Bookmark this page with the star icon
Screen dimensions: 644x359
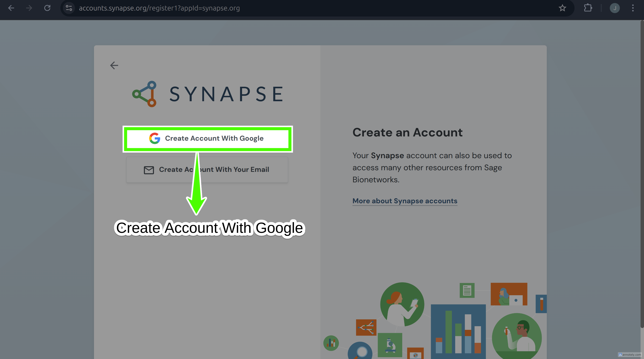tap(562, 8)
